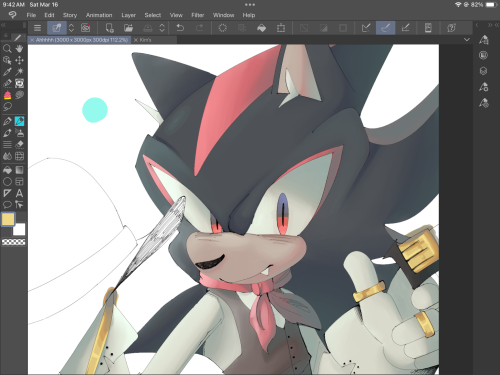This screenshot has height=375, width=500.
Task: Click the Redo arrow in command bar
Action: click(x=199, y=28)
